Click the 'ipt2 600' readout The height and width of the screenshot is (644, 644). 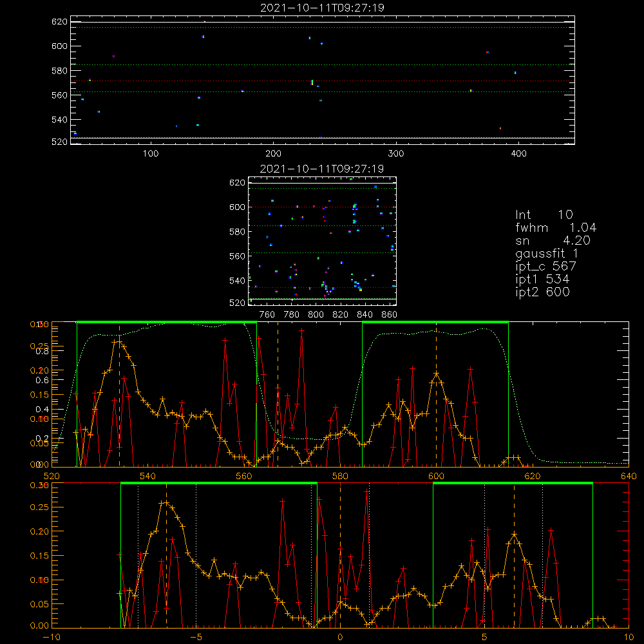pos(542,292)
